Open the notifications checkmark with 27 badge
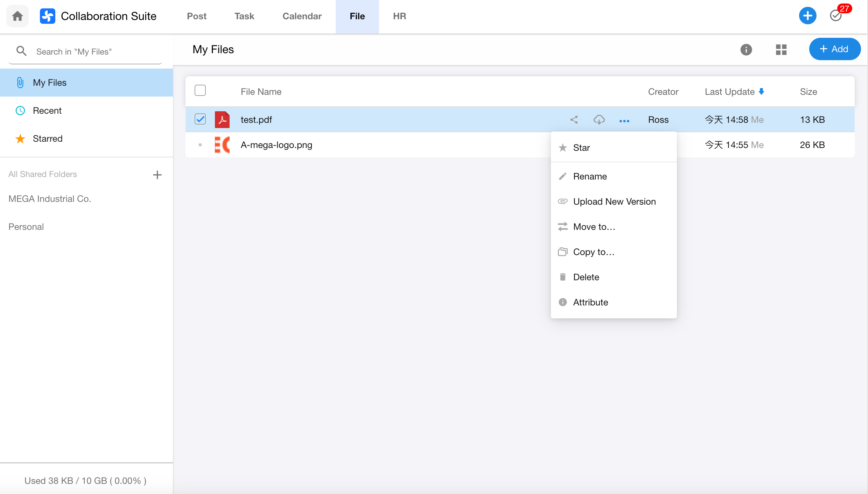868x494 pixels. [836, 16]
